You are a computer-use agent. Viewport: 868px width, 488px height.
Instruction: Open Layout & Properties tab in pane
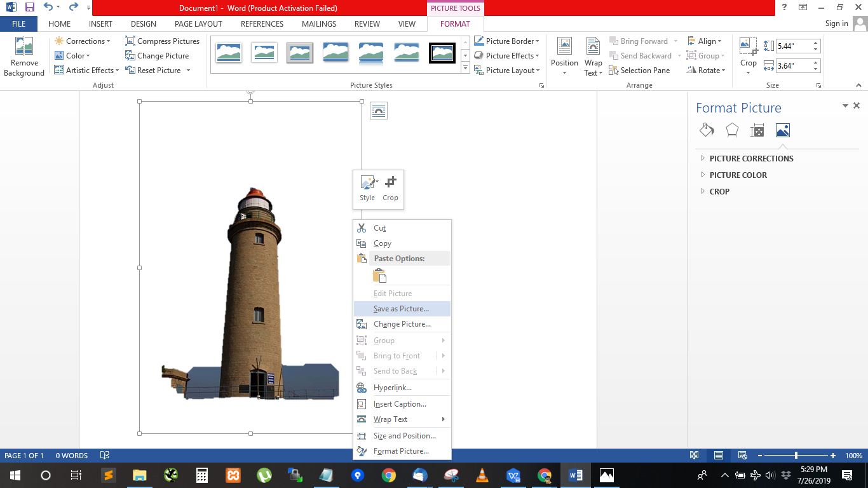pos(757,130)
